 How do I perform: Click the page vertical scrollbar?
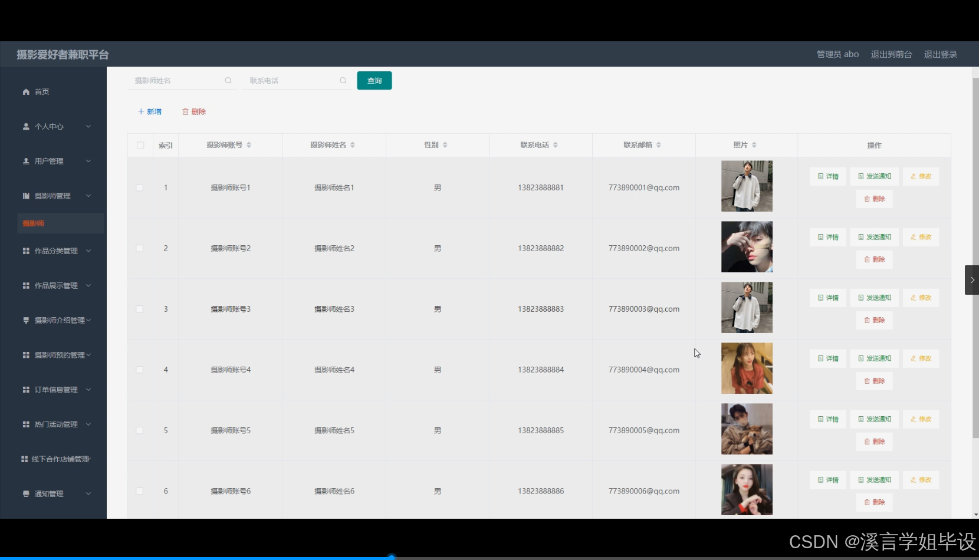(x=975, y=258)
